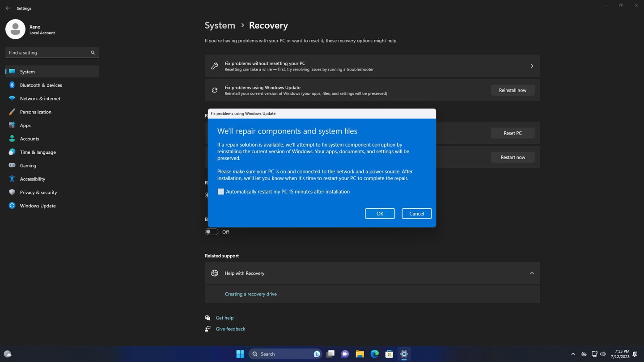The width and height of the screenshot is (644, 362).
Task: Click OK to start the repair
Action: pyautogui.click(x=379, y=214)
